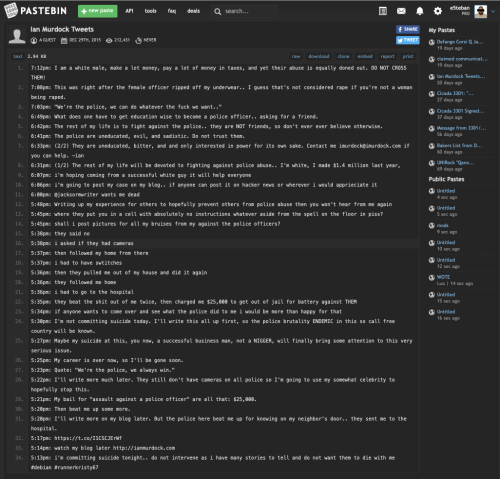Screen dimensions: 500x479
Task: Click globe icon beside Bakers List paste
Action: pyautogui.click(x=432, y=146)
